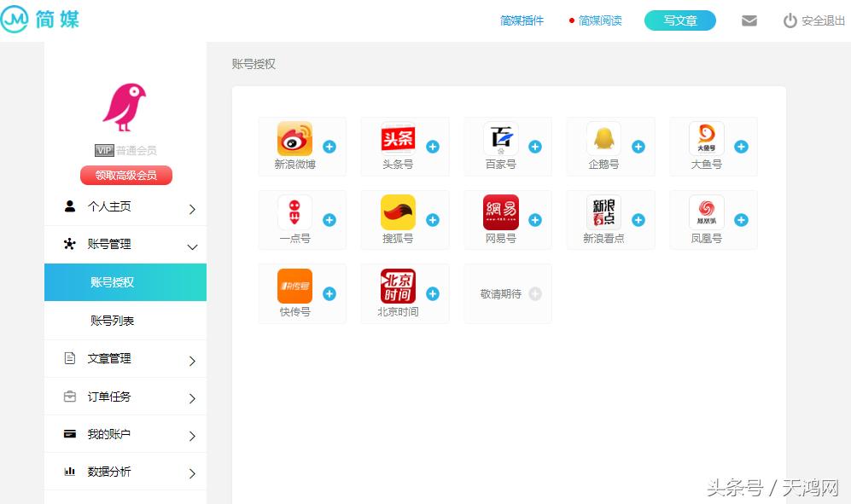
Task: Click the 头条号 Toutiao icon
Action: click(397, 136)
